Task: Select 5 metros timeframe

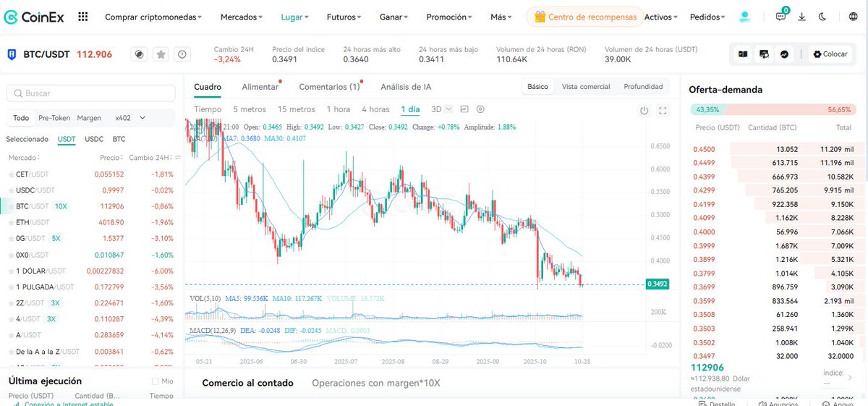Action: [250, 109]
